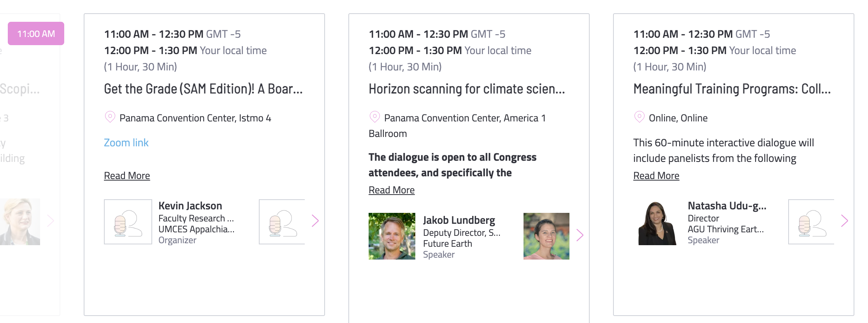Screen dimensions: 868x323
Task: Click the woman's photo next to Jakob Lundberg
Action: (x=546, y=236)
